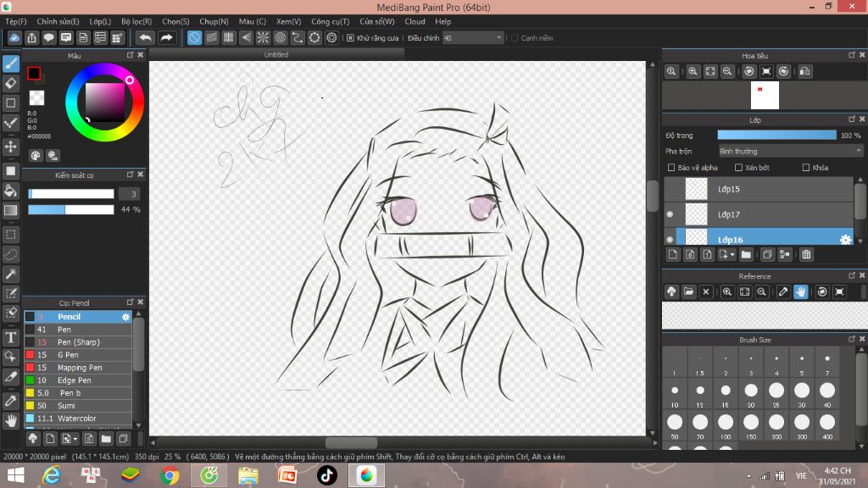Select the Gradient tool
Viewport: 868px width, 488px height.
click(x=10, y=210)
